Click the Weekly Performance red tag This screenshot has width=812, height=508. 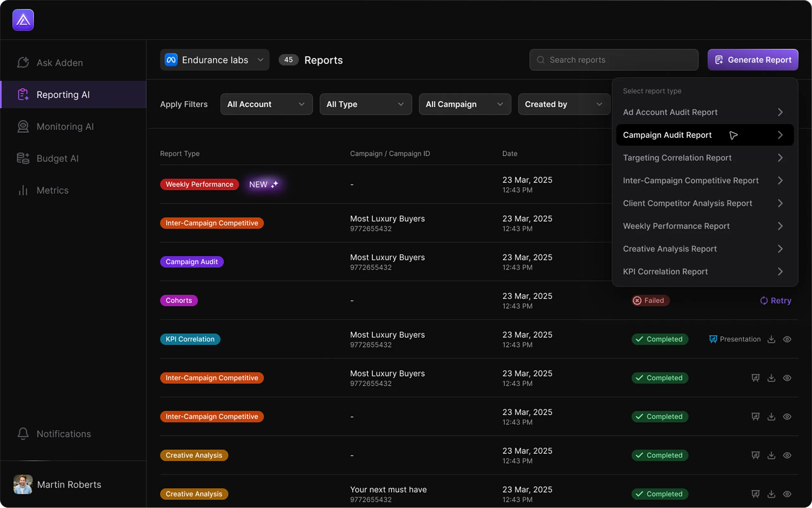coord(199,185)
